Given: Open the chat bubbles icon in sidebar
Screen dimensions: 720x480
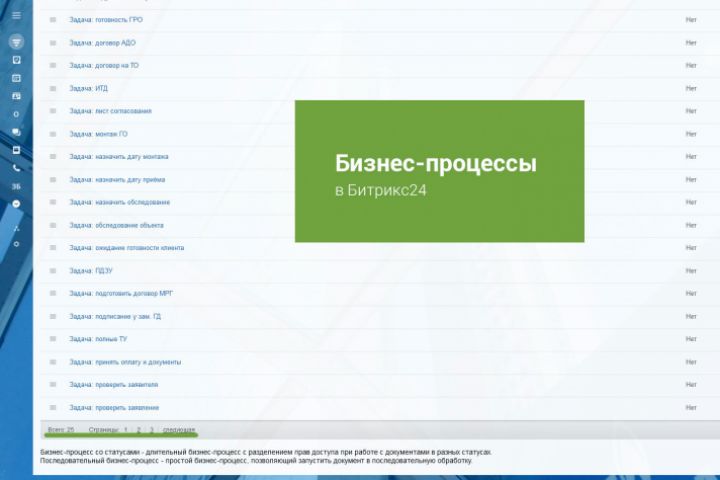Looking at the screenshot, I should 16,132.
